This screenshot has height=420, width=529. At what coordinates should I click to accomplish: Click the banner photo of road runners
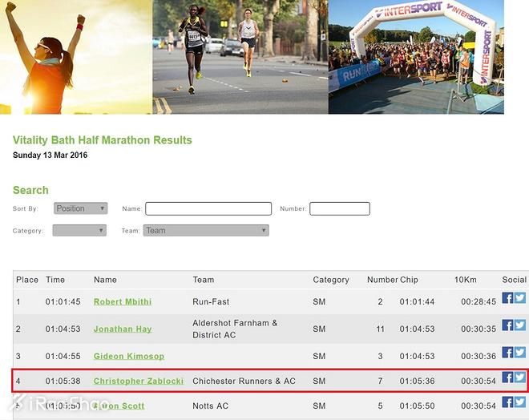click(240, 56)
